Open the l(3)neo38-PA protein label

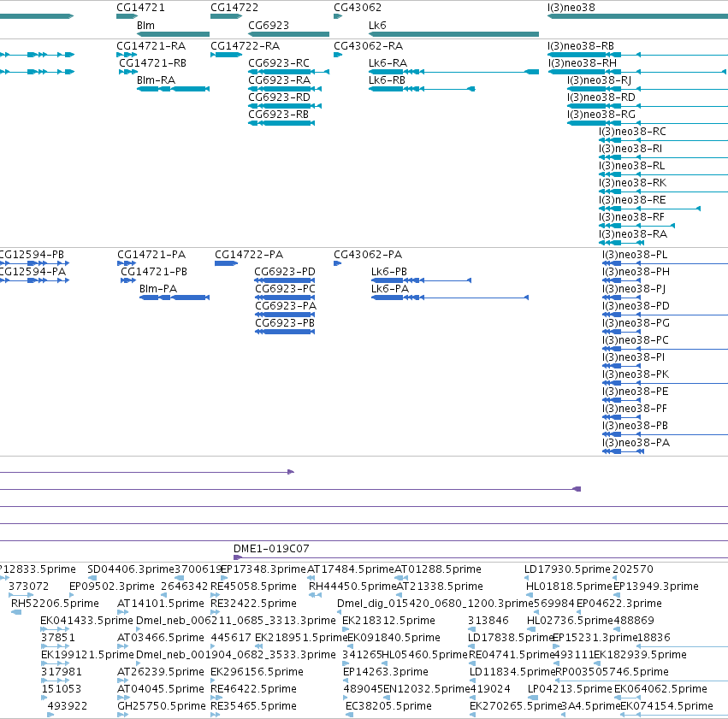(x=636, y=443)
